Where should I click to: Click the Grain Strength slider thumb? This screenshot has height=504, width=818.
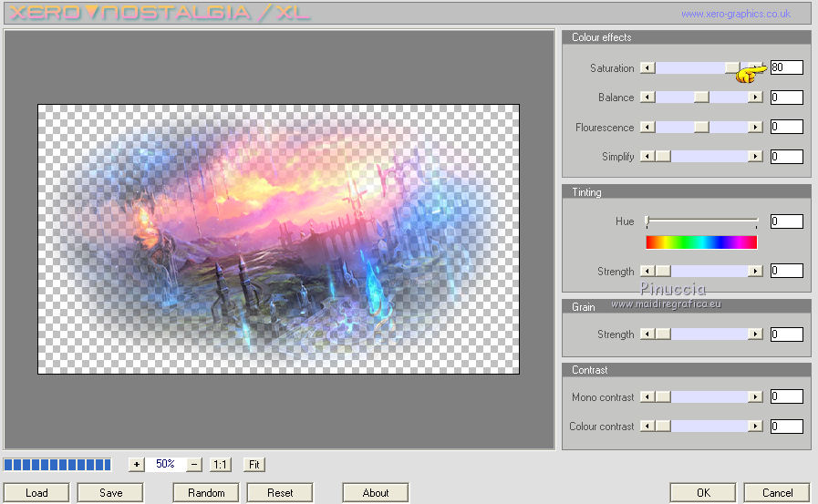663,334
